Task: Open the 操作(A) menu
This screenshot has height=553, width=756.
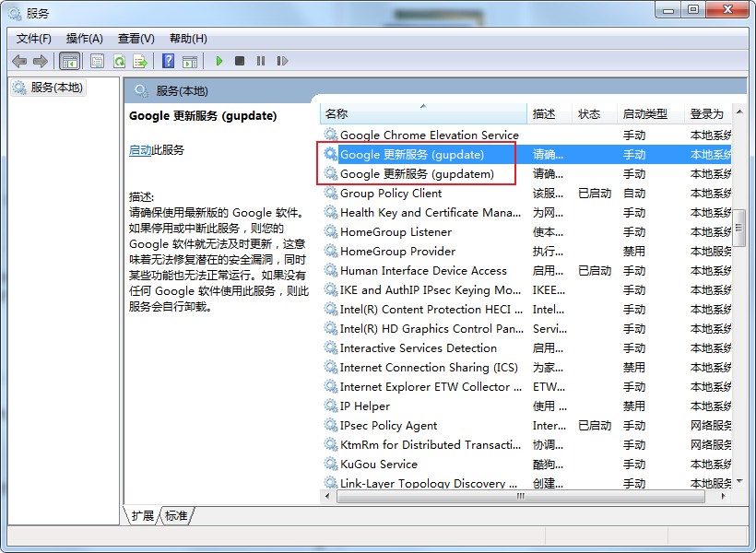Action: 85,39
